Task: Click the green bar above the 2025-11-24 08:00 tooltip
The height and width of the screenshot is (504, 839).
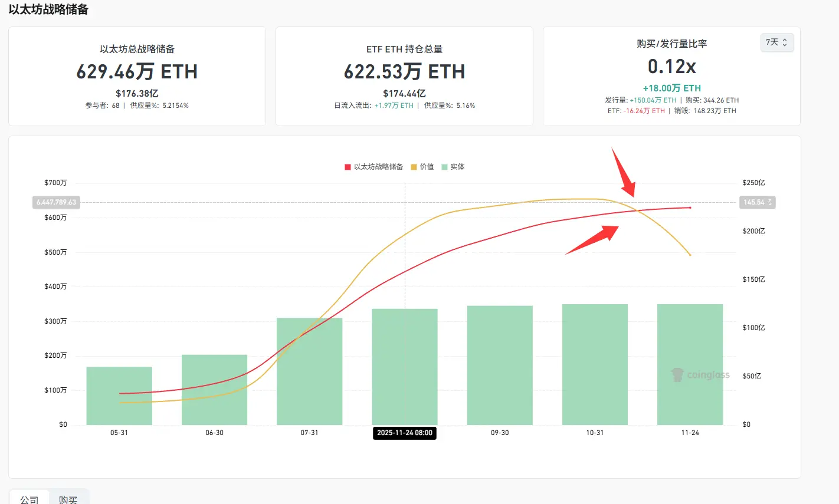Action: coord(405,367)
